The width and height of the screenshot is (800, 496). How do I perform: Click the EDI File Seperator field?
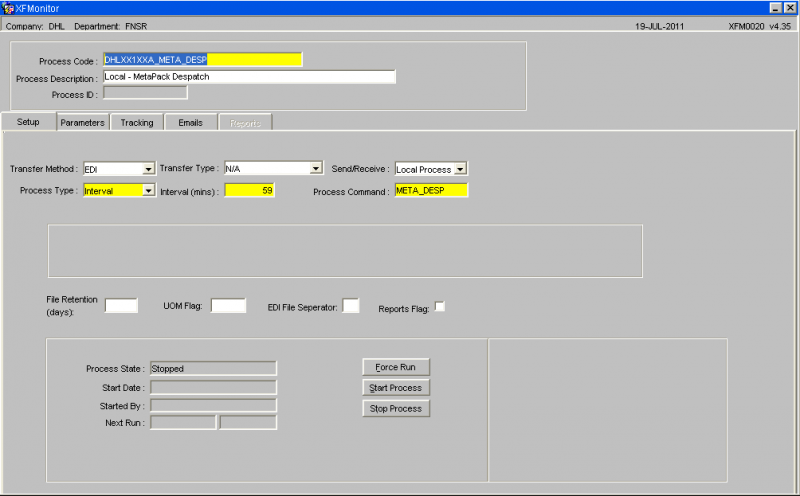point(351,306)
